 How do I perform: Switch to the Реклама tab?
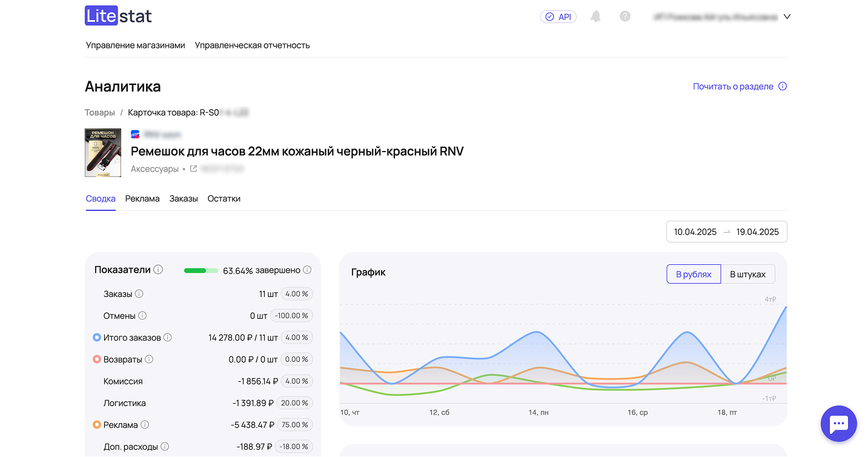pos(142,199)
